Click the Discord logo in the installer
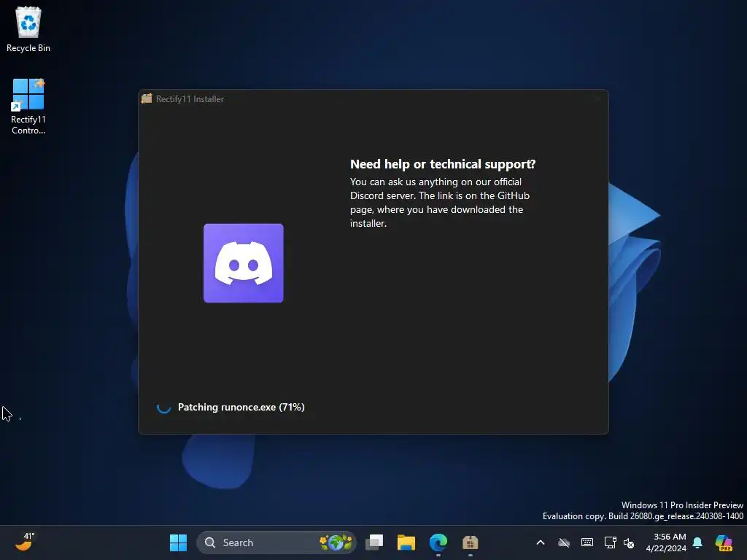The width and height of the screenshot is (747, 560). 244,262
